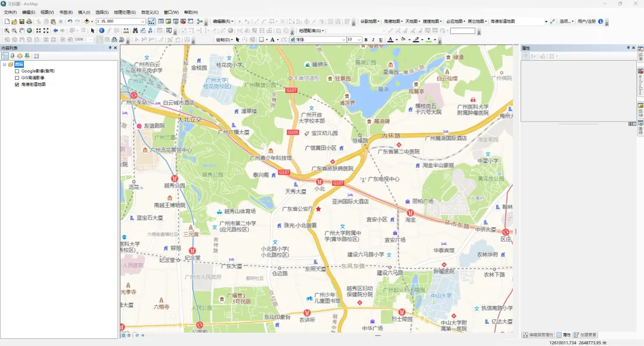The width and height of the screenshot is (644, 346).
Task: Expand the 必应地图 dropdown
Action: tap(456, 21)
